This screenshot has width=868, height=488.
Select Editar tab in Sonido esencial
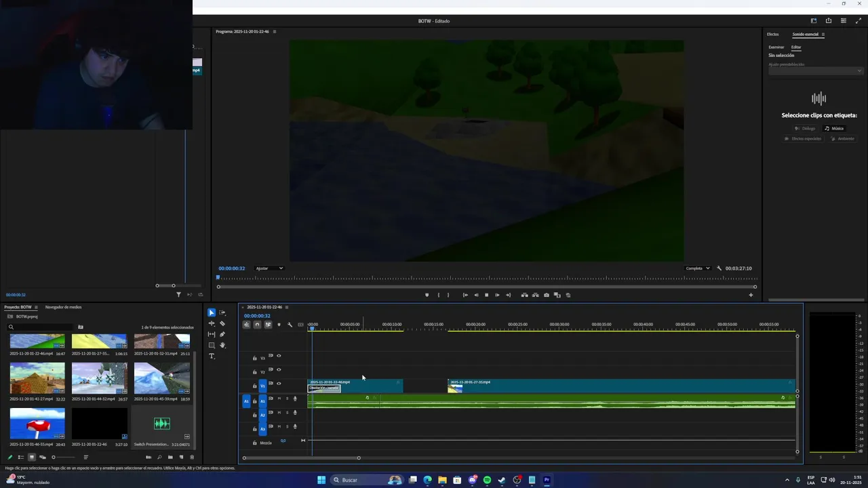[796, 47]
